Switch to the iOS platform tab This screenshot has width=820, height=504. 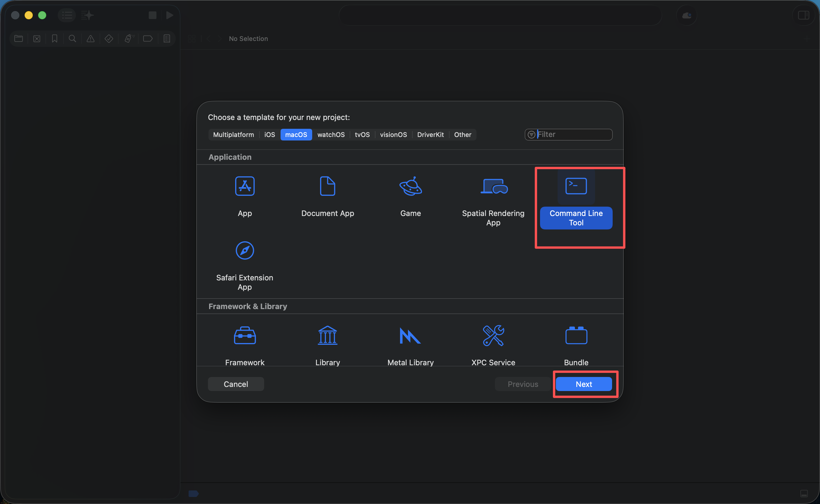[269, 135]
